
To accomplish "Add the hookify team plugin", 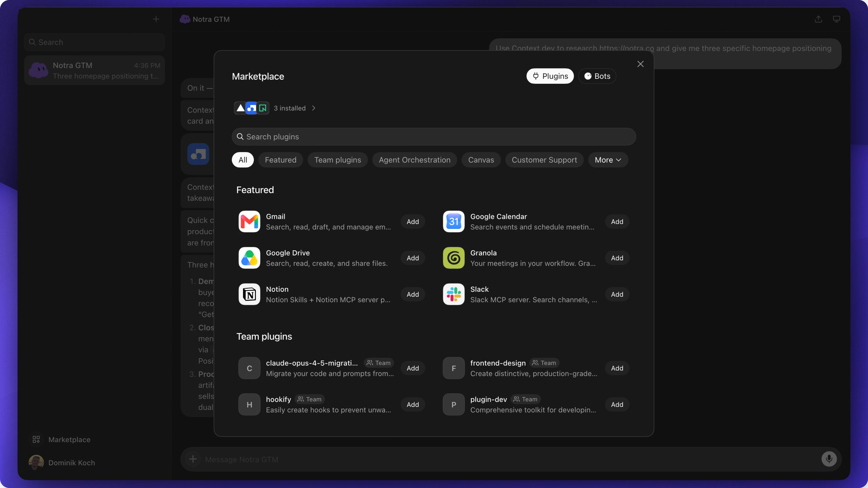I will [x=413, y=404].
